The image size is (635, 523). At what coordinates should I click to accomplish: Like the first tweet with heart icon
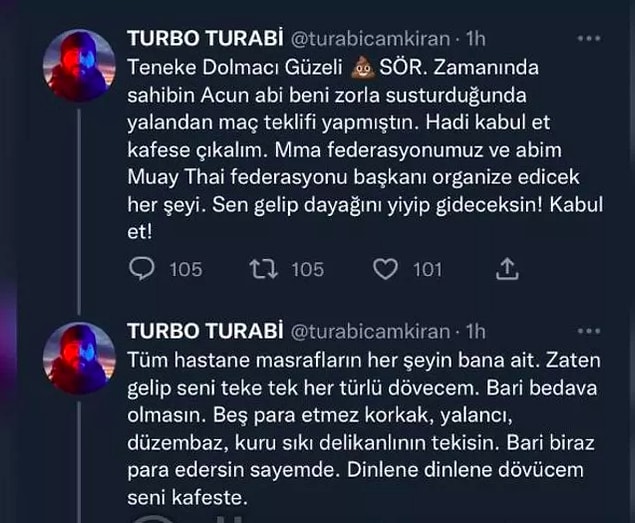pos(385,269)
